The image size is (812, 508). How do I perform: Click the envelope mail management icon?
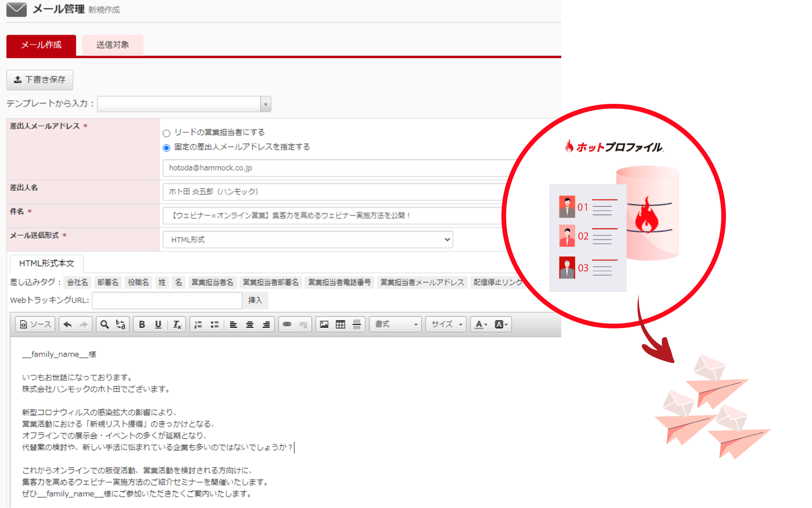click(16, 9)
